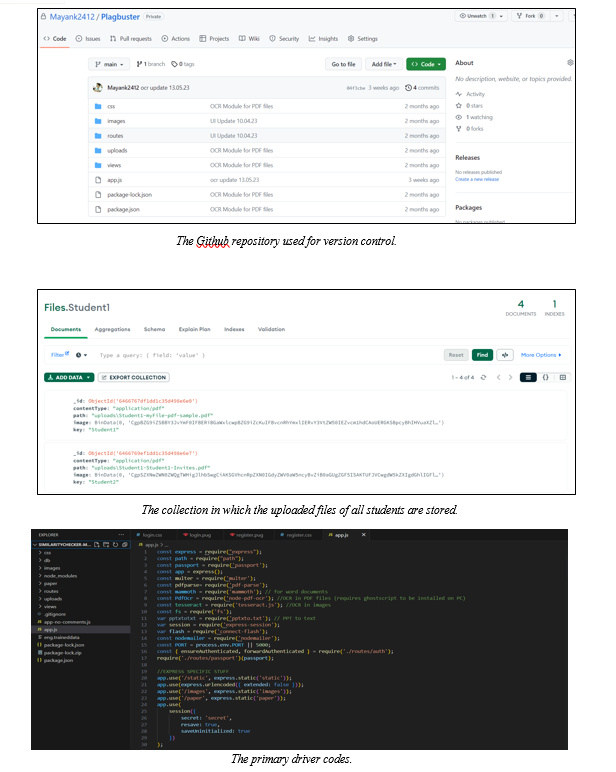Open the Security tab on GitHub
The image size is (616, 772).
(284, 38)
